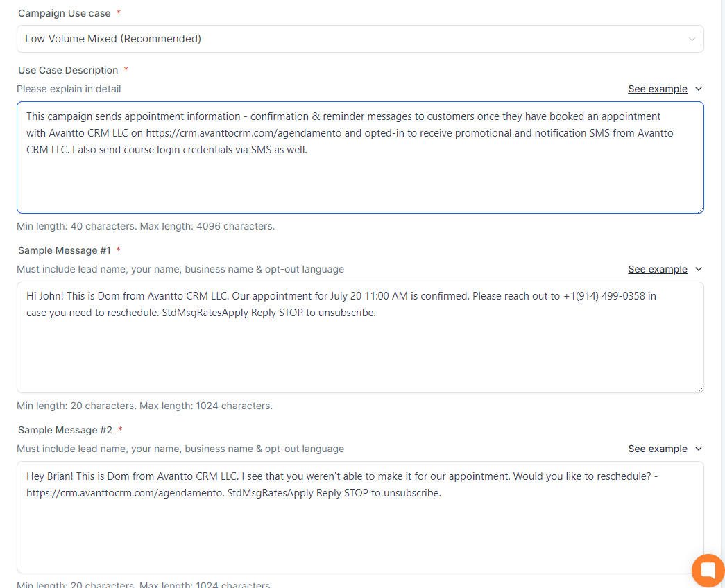Screen dimensions: 725x588
Task: Click inside Sample Message #2 text area
Action: coord(359,534)
